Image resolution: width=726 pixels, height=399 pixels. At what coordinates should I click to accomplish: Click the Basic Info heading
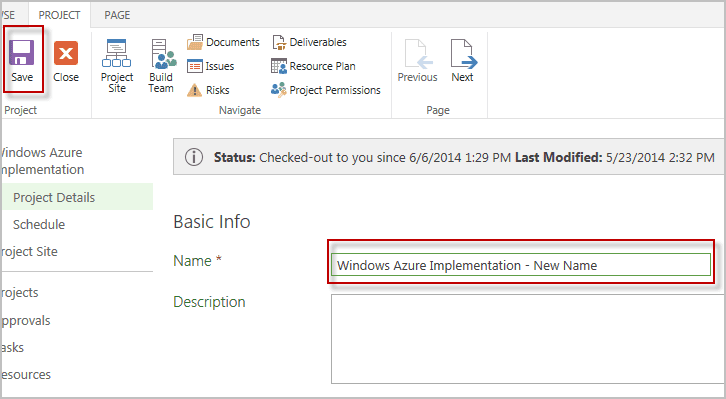(x=212, y=222)
